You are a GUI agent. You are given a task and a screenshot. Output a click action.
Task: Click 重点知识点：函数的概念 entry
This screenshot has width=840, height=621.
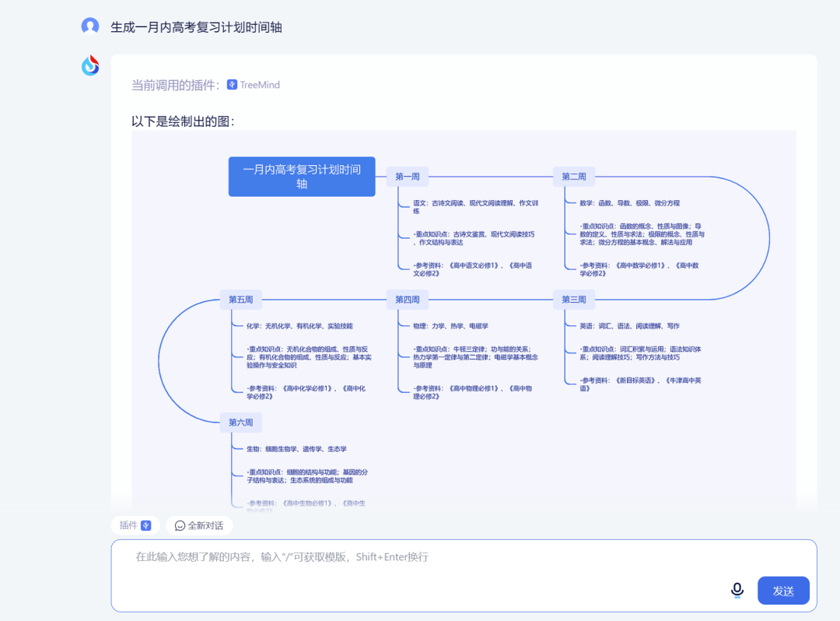pyautogui.click(x=642, y=234)
